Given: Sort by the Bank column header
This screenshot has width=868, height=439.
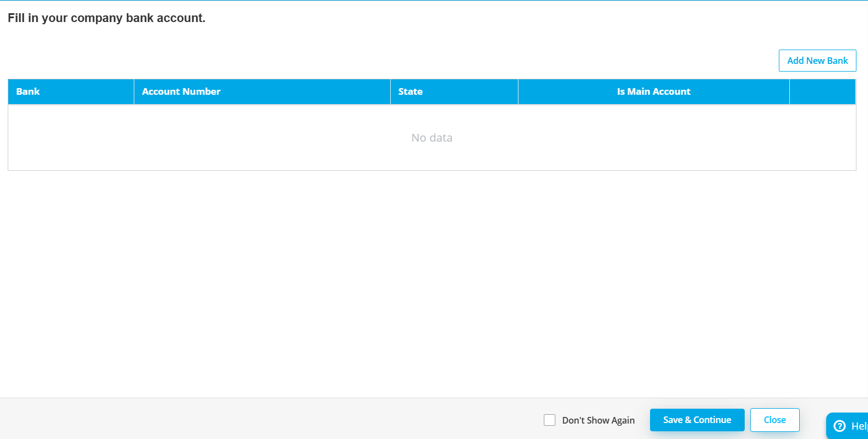Looking at the screenshot, I should 28,91.
